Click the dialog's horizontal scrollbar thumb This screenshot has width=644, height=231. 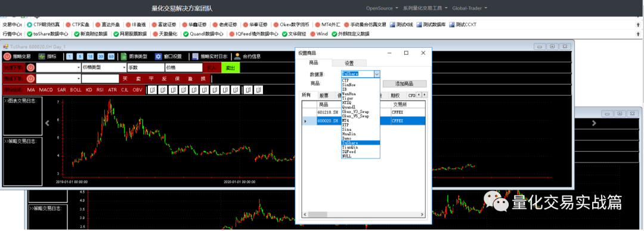click(x=317, y=214)
